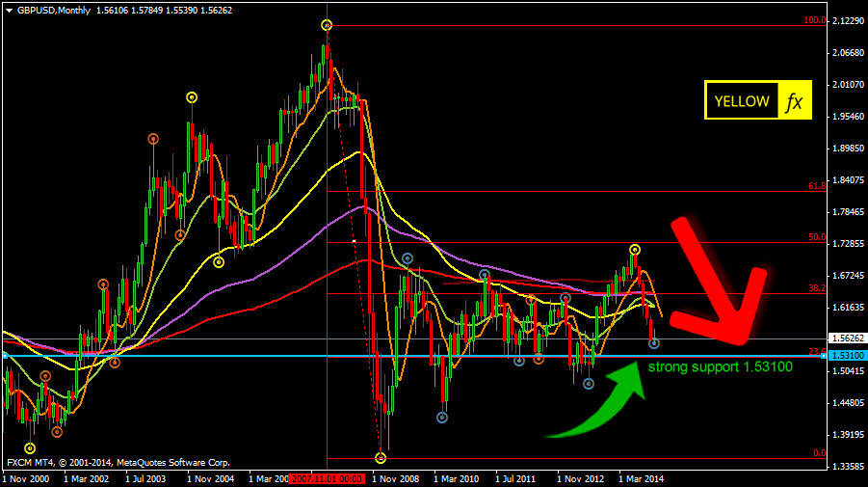
Task: Click the blue circle marker on latest candle
Action: pos(654,343)
